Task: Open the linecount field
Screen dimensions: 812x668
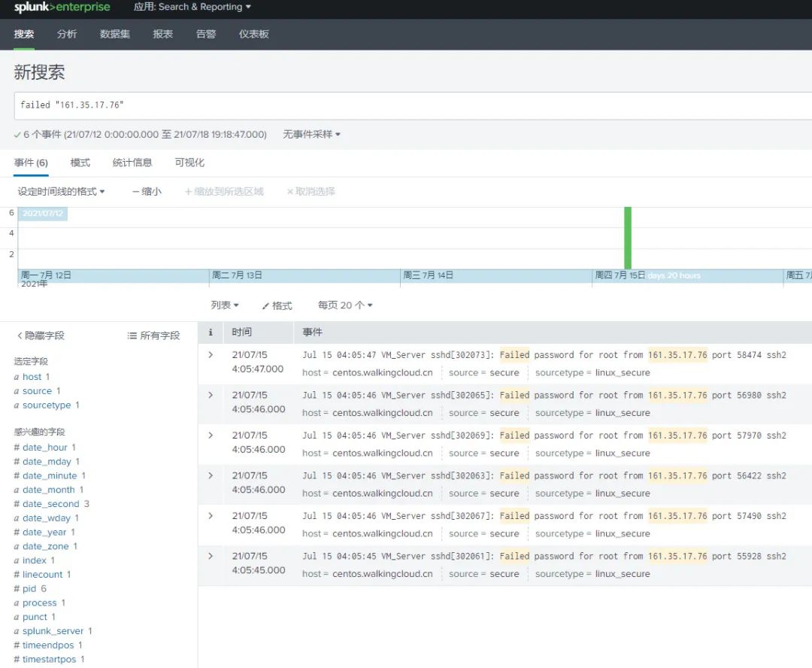Action: [42, 575]
